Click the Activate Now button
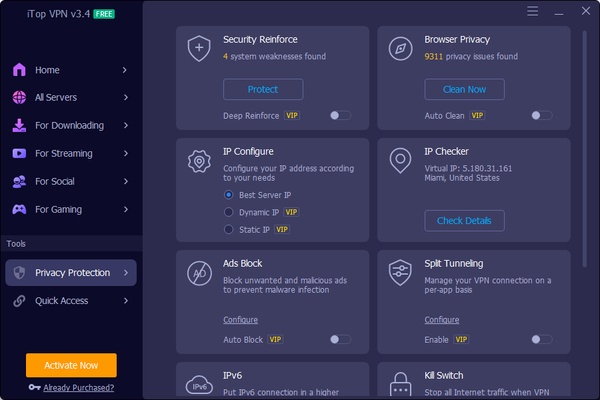Image resolution: width=600 pixels, height=400 pixels. coord(71,365)
